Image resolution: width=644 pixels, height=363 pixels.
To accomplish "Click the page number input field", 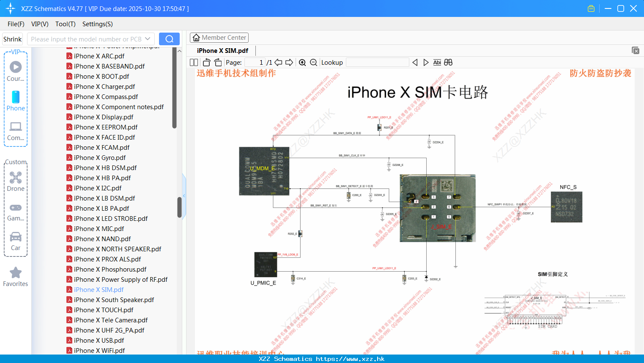I will tap(255, 62).
